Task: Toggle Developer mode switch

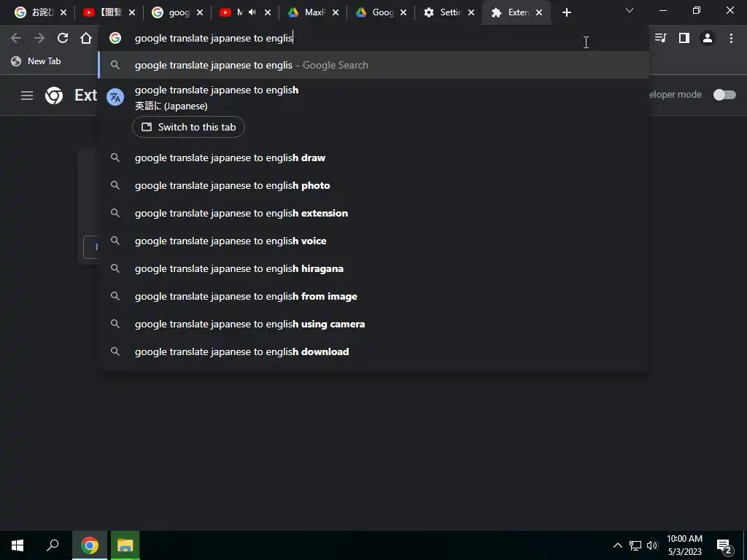Action: [x=724, y=95]
